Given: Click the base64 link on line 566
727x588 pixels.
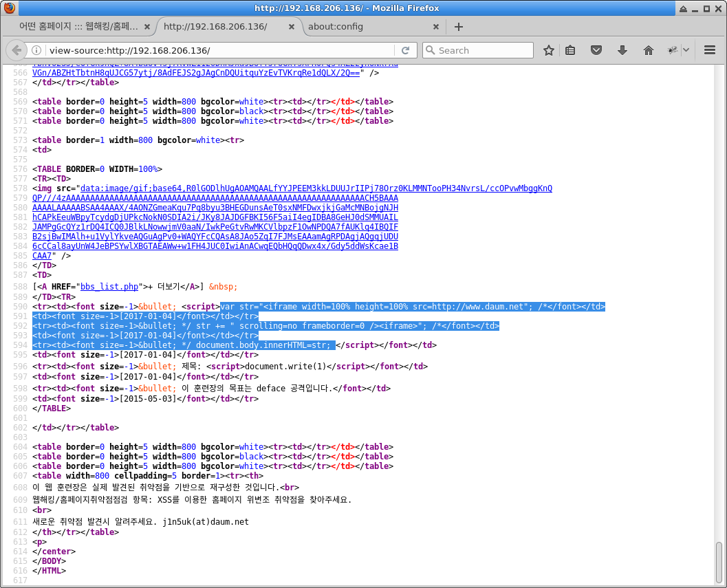Looking at the screenshot, I should pos(196,73).
